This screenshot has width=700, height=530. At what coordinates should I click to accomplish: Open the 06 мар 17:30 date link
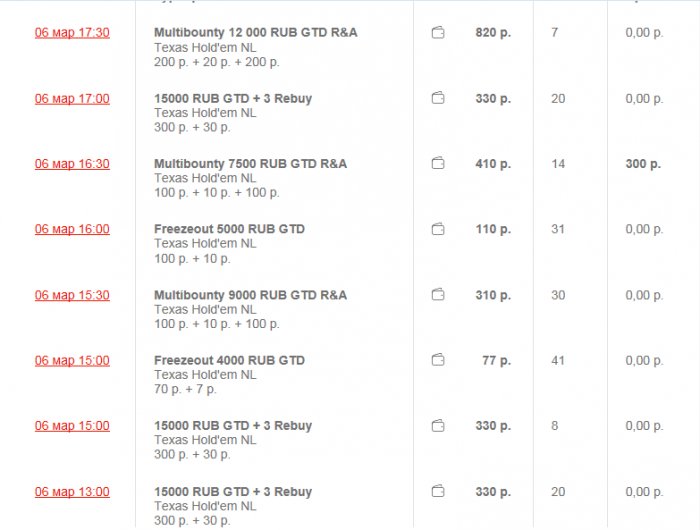tap(72, 33)
